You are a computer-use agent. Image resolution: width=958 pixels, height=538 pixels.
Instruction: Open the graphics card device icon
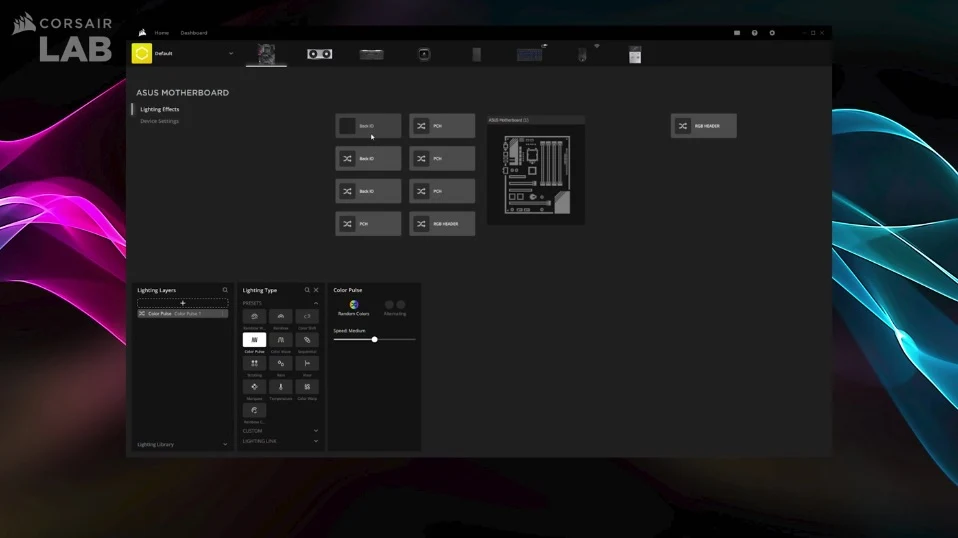[x=320, y=54]
